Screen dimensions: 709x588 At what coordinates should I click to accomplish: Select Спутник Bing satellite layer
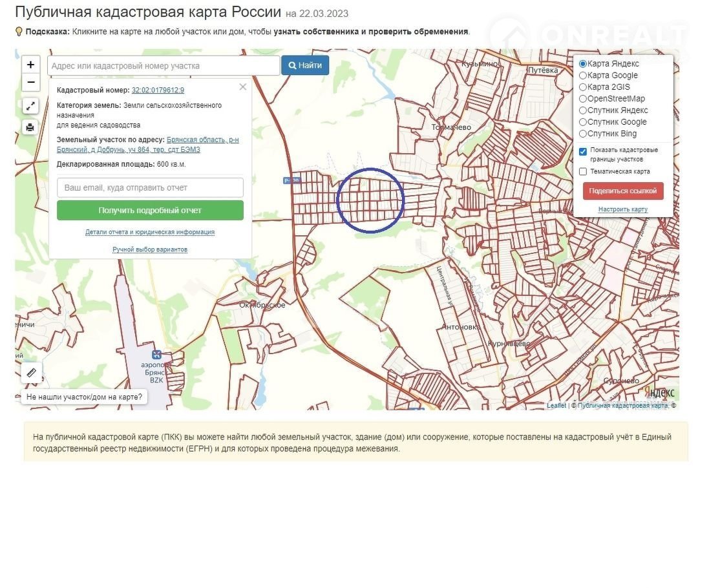(x=583, y=134)
